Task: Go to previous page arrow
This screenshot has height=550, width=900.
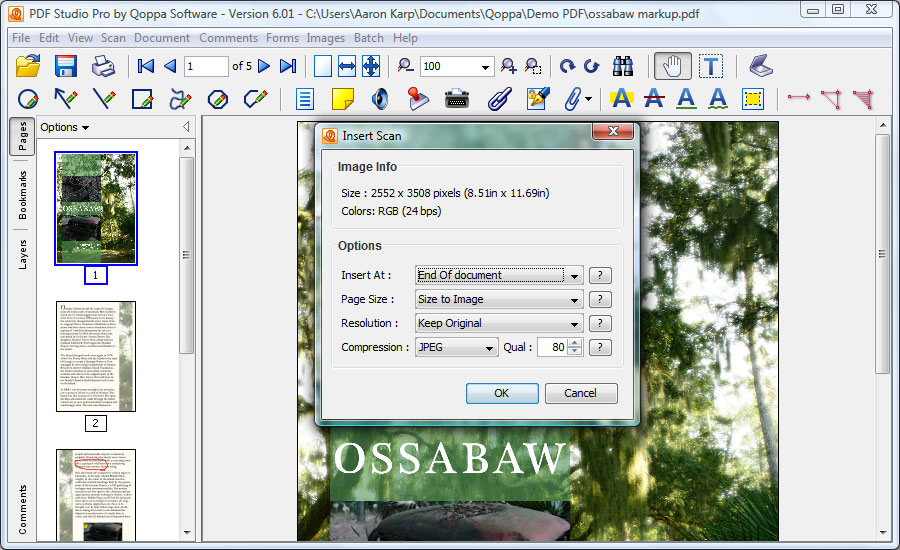Action: click(170, 66)
